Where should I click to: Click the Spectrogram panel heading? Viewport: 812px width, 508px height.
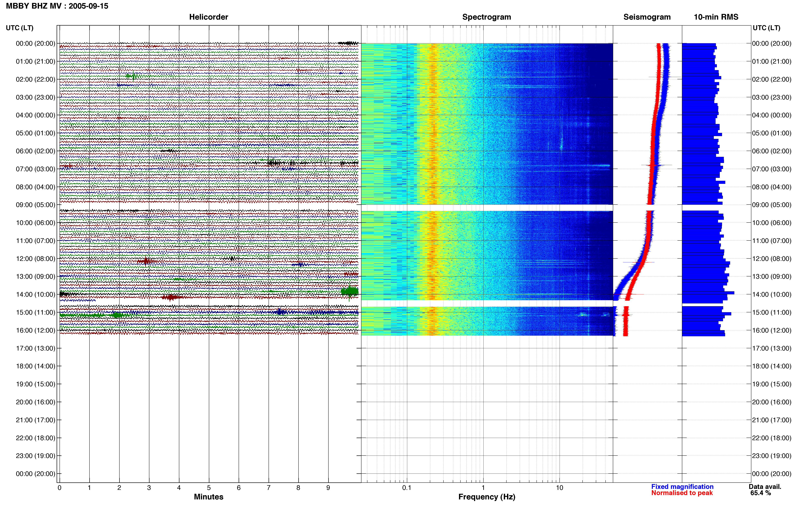point(487,17)
